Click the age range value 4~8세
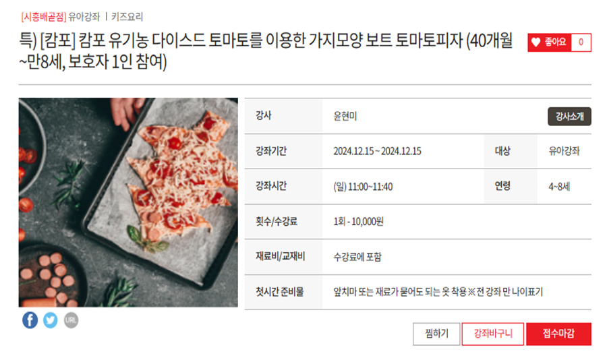 click(x=559, y=187)
